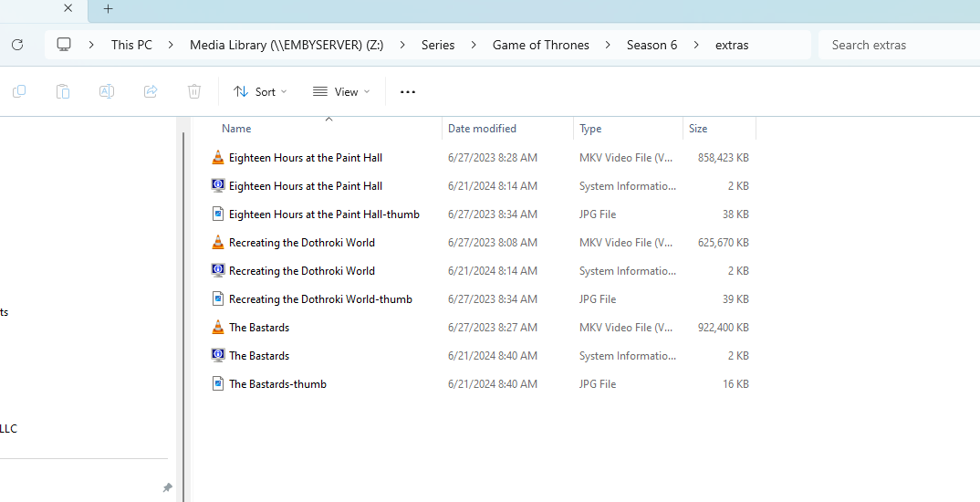The width and height of the screenshot is (980, 502).
Task: Click the Share icon in toolbar
Action: [x=151, y=91]
